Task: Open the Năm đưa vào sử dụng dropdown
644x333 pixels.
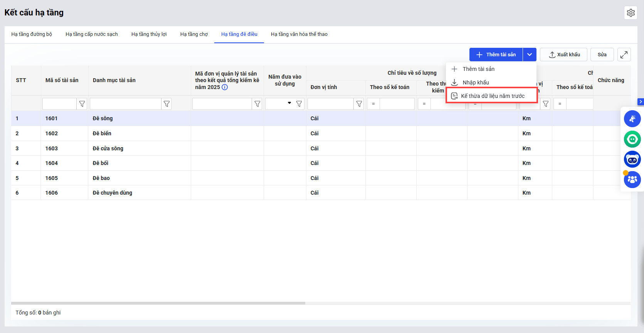Action: [x=289, y=103]
